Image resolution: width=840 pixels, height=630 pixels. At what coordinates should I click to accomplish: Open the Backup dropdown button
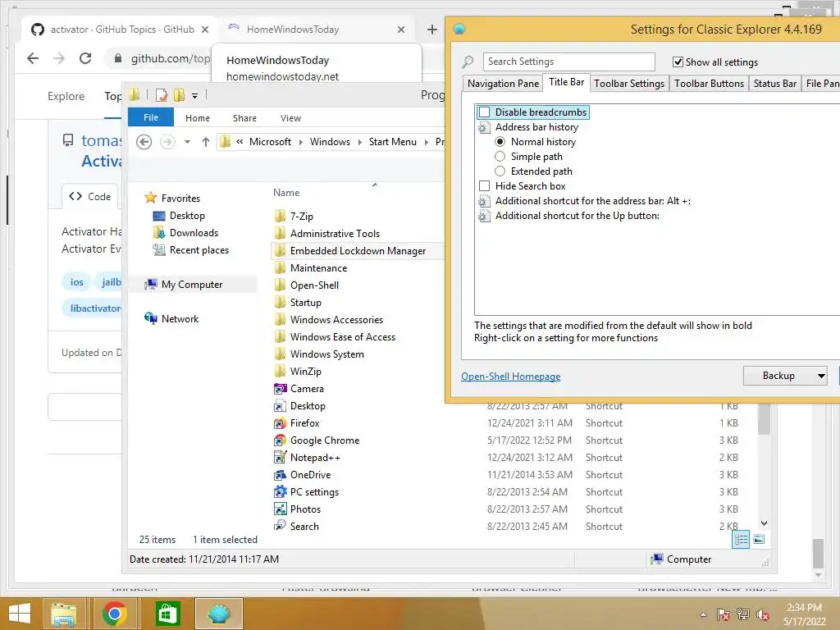point(785,376)
